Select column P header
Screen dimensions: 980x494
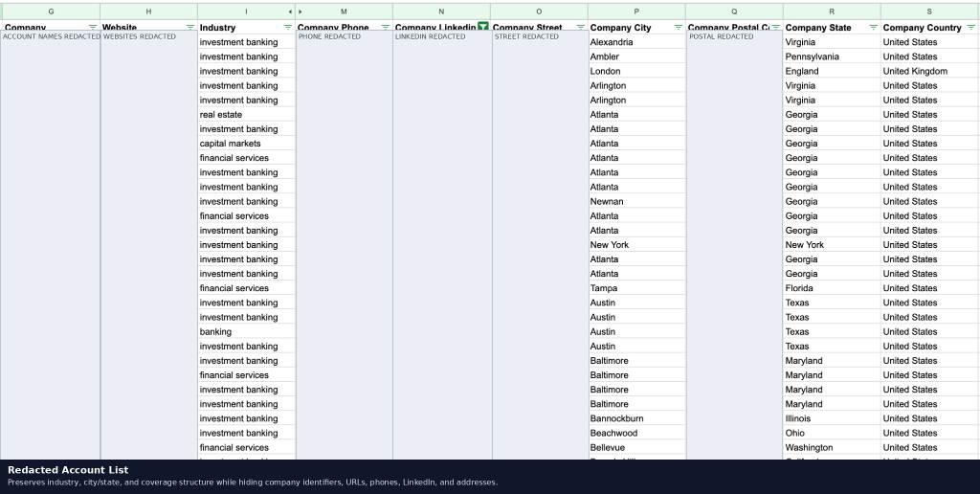(x=636, y=11)
